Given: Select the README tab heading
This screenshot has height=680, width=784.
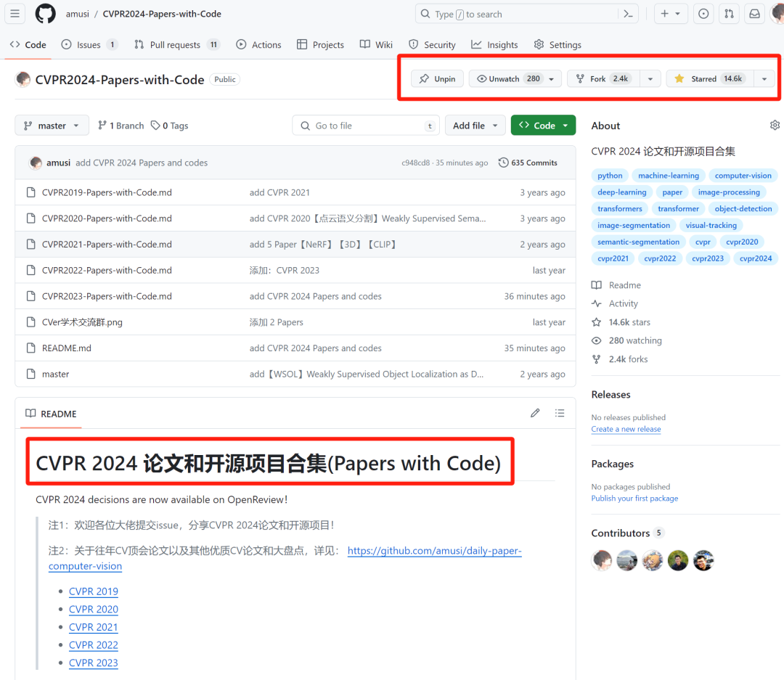Looking at the screenshot, I should (51, 414).
